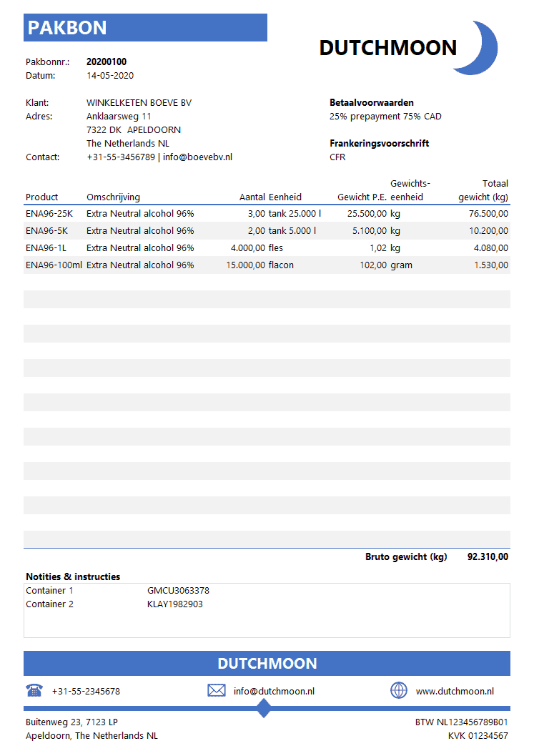Screen dimensions: 534x756
Task: Select the ENA96-25K product row
Action: (266, 213)
